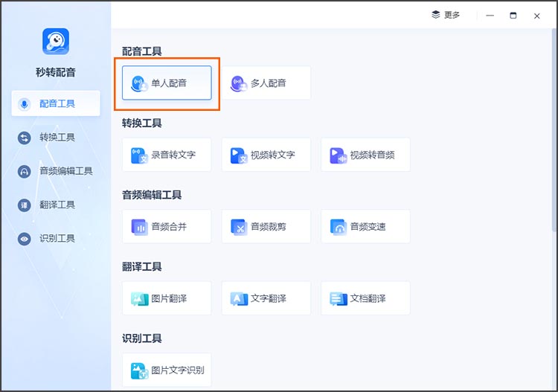Click the sidebar 转换工具 swap-arrows icon
The width and height of the screenshot is (558, 392).
(25, 138)
